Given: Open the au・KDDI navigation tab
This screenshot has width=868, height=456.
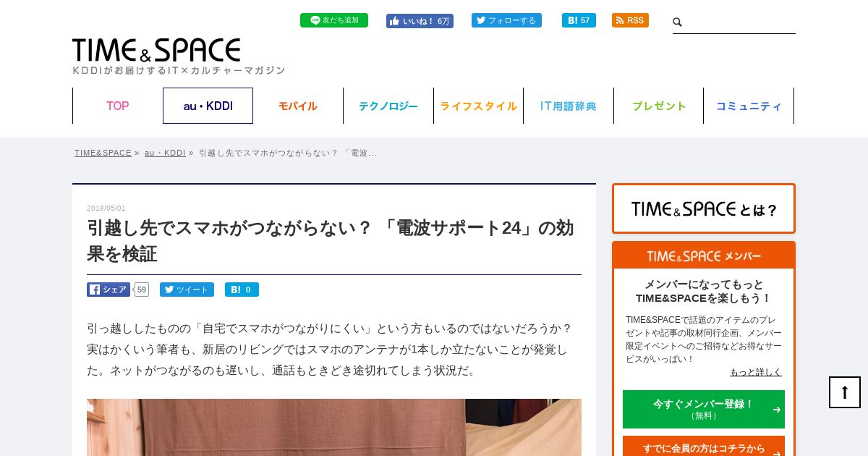Looking at the screenshot, I should coord(208,106).
